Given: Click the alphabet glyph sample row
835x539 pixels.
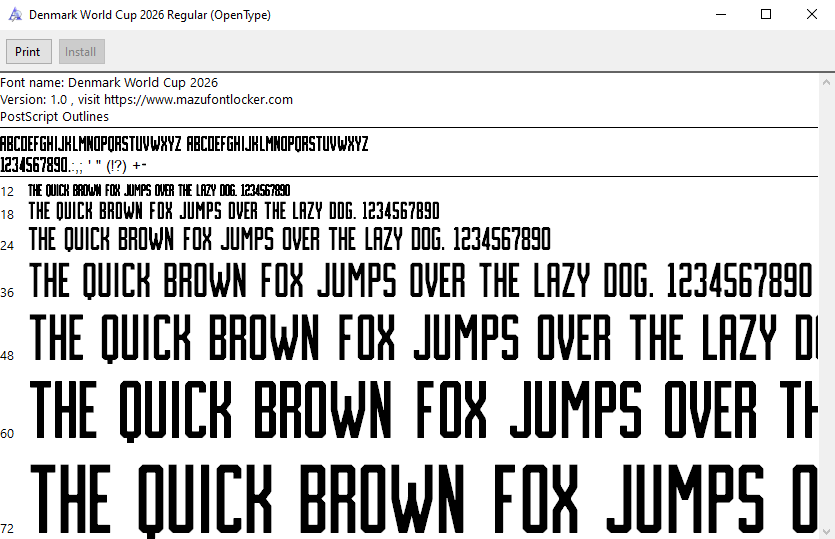Looking at the screenshot, I should [x=184, y=144].
